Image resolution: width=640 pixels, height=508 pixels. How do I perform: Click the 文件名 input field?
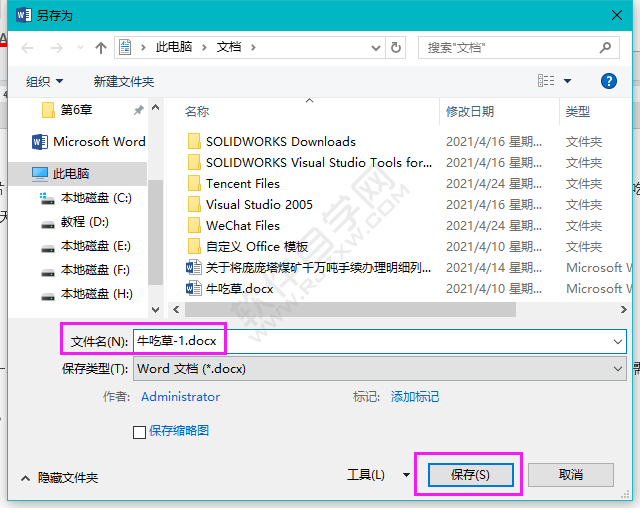point(380,341)
